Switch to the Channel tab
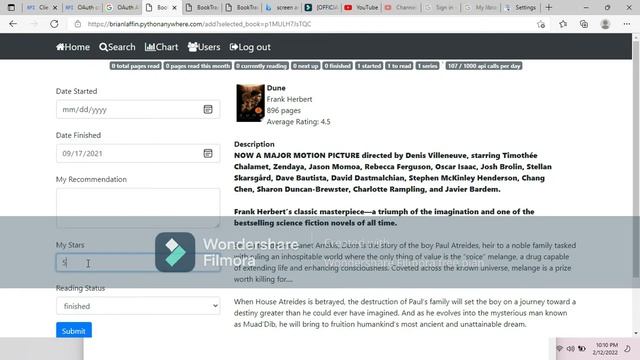 click(x=401, y=7)
